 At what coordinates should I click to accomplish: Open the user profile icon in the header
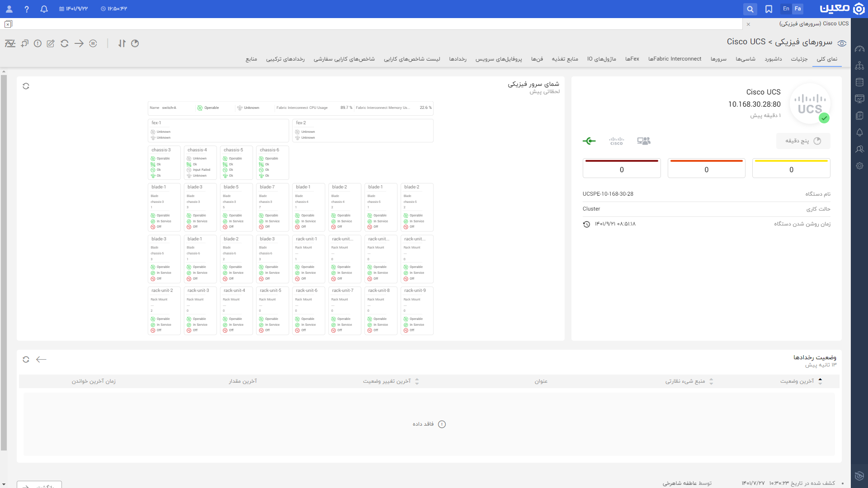pyautogui.click(x=9, y=9)
